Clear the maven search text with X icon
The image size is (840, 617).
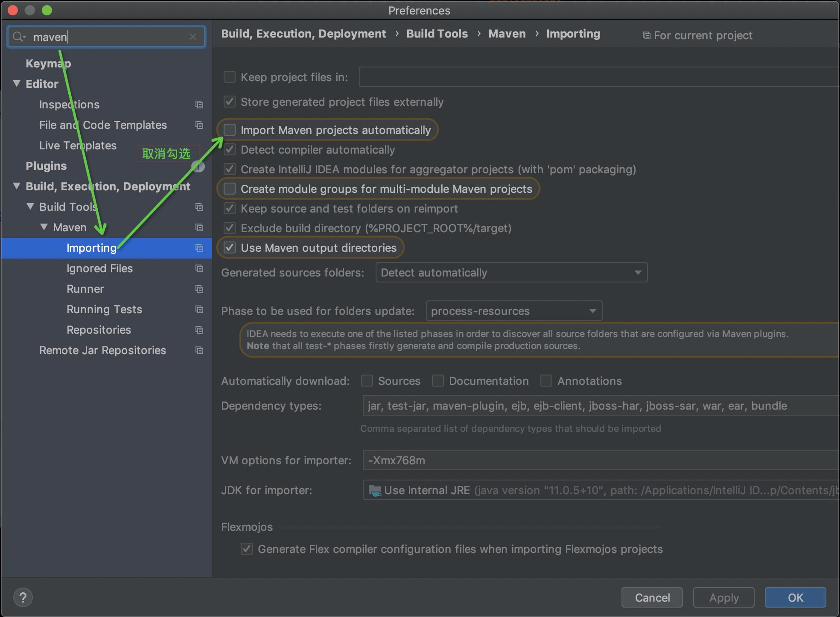click(193, 37)
